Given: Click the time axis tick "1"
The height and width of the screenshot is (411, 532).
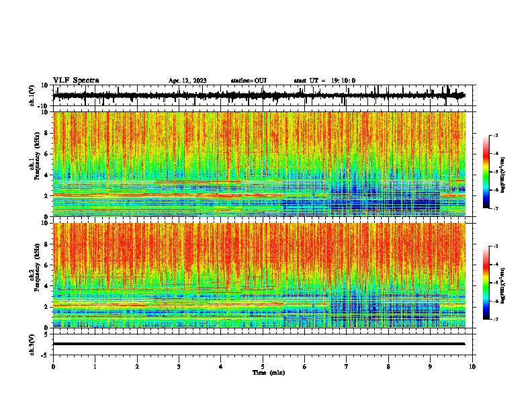Looking at the screenshot, I should click(95, 367).
